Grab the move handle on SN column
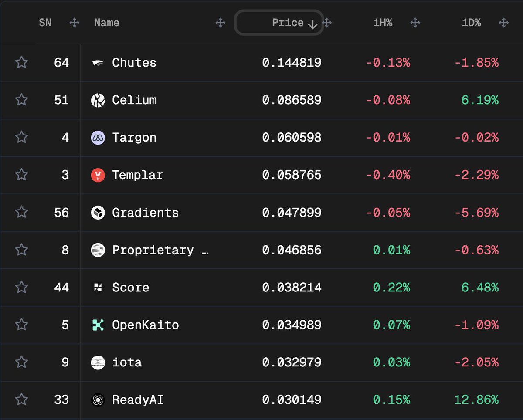Viewport: 523px width, 420px height. [x=75, y=23]
